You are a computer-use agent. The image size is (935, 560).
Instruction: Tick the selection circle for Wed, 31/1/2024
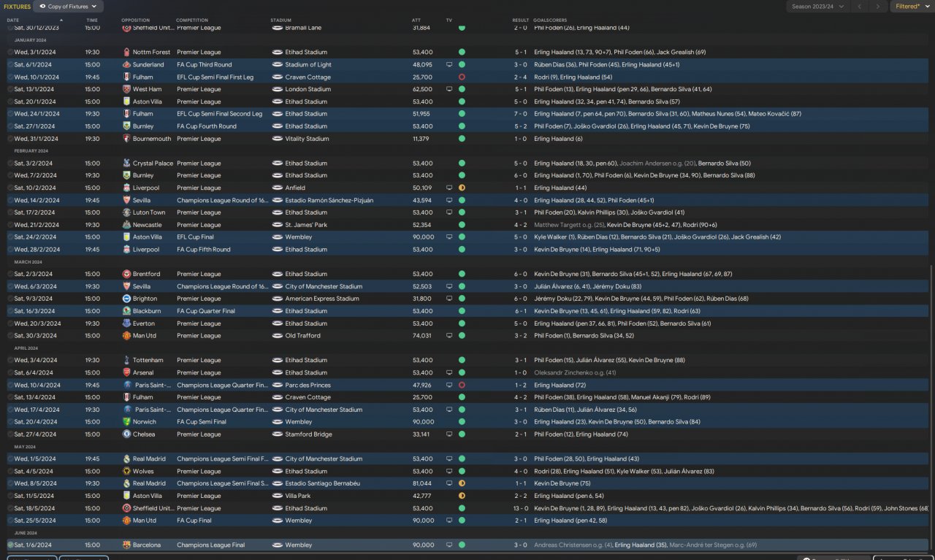[10, 139]
